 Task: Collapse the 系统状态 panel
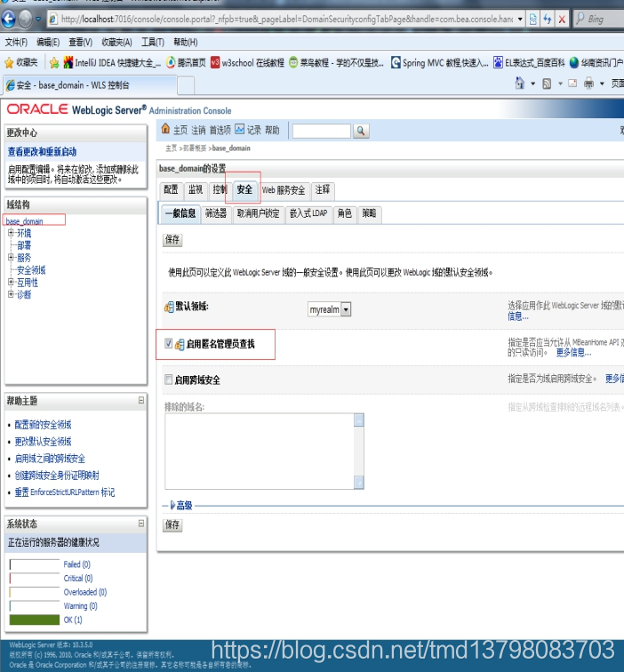click(141, 523)
